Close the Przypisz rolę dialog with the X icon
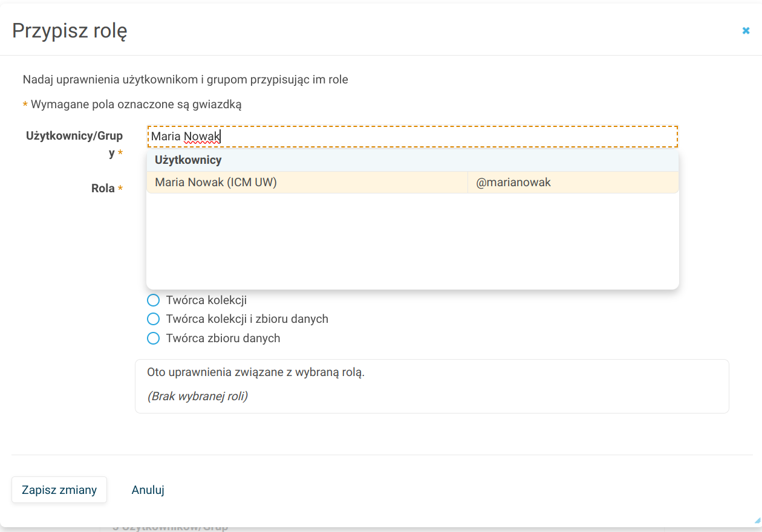The image size is (762, 532). (x=746, y=31)
